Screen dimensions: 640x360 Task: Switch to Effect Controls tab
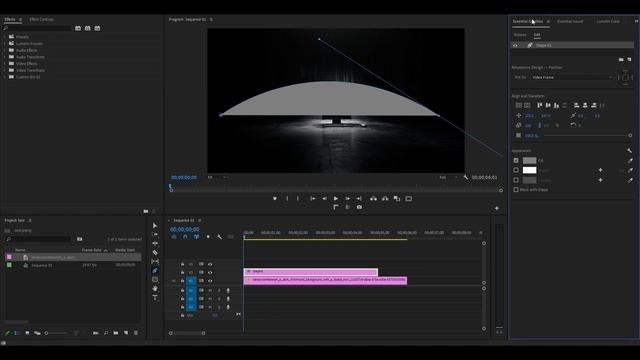pos(41,19)
